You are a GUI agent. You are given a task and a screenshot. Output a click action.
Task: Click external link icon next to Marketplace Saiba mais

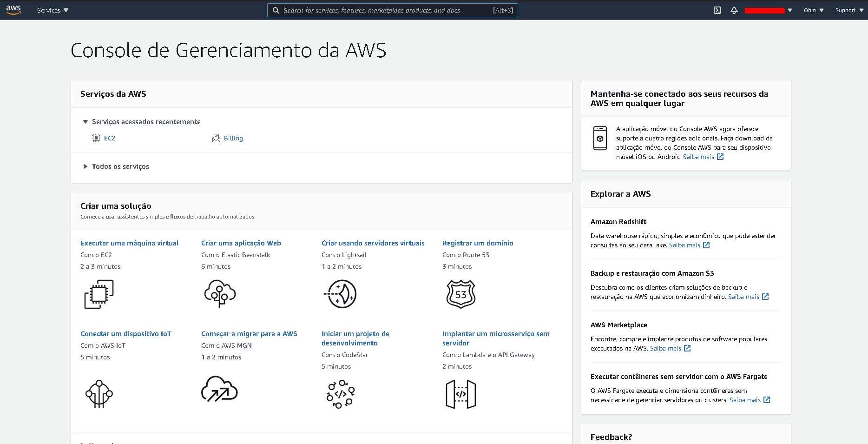(687, 348)
